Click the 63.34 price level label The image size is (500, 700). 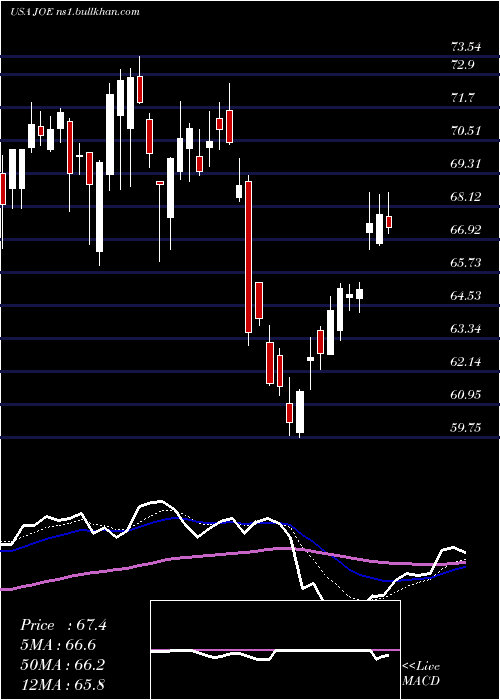coord(466,329)
